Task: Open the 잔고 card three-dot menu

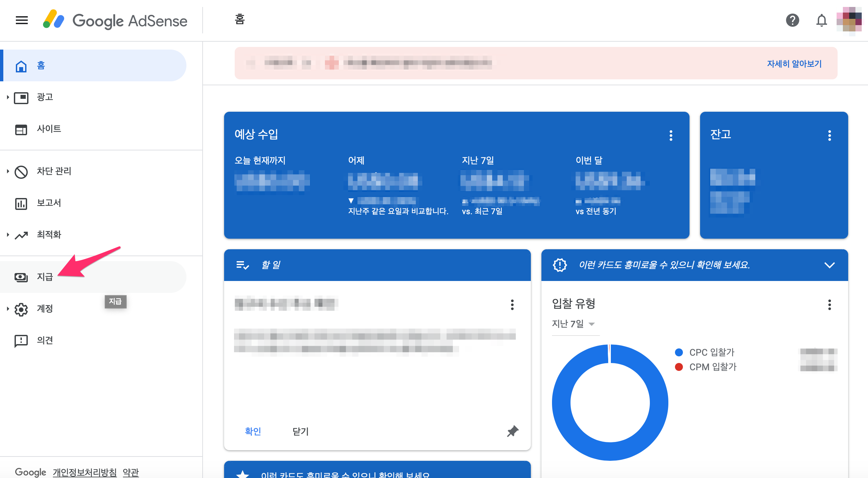Action: click(x=829, y=136)
